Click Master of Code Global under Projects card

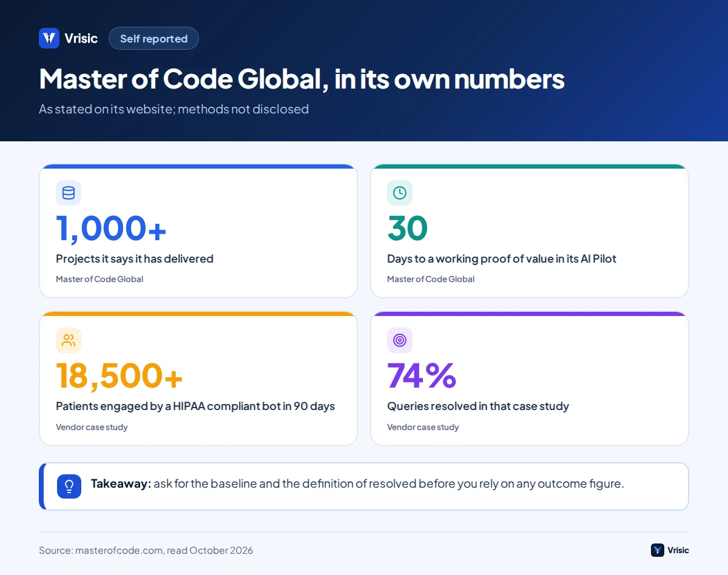pyautogui.click(x=99, y=279)
